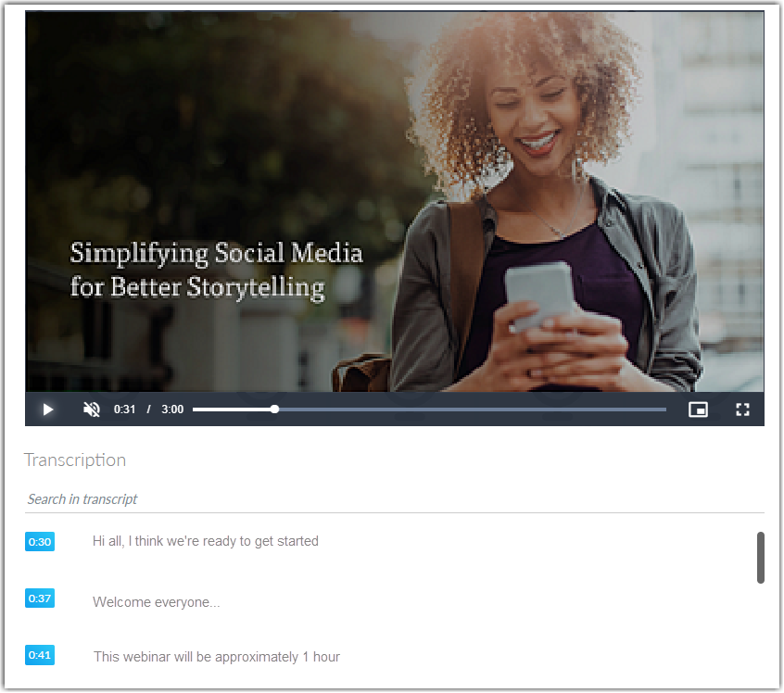Select 'Hi all, I think we're ready' line
Image resolution: width=784 pixels, height=693 pixels.
coord(206,541)
